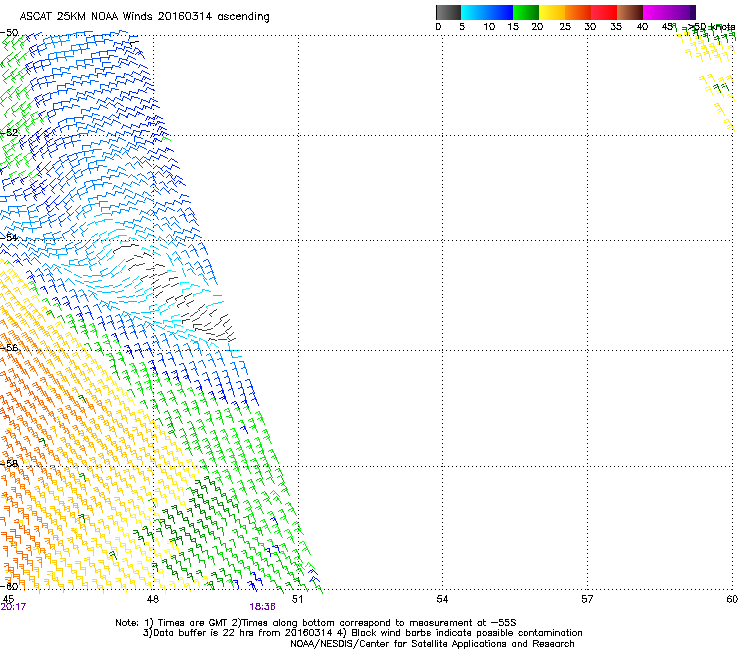Select the yellow 20-25 knots color segment

pyautogui.click(x=552, y=12)
